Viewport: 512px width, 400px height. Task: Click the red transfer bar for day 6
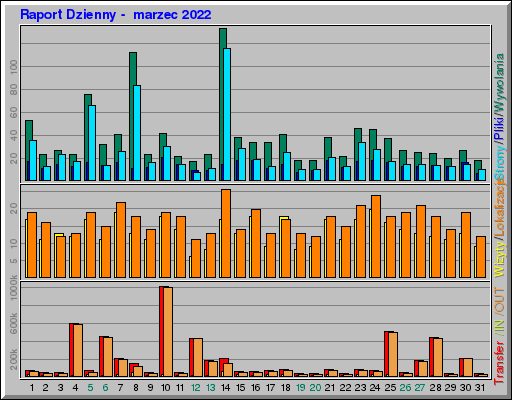click(101, 356)
